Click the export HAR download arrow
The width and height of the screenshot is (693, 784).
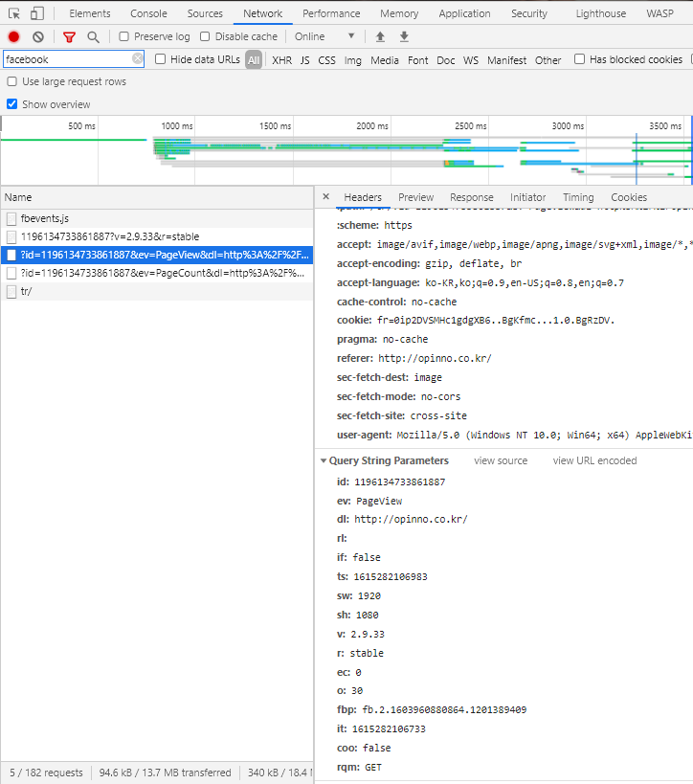(x=404, y=36)
